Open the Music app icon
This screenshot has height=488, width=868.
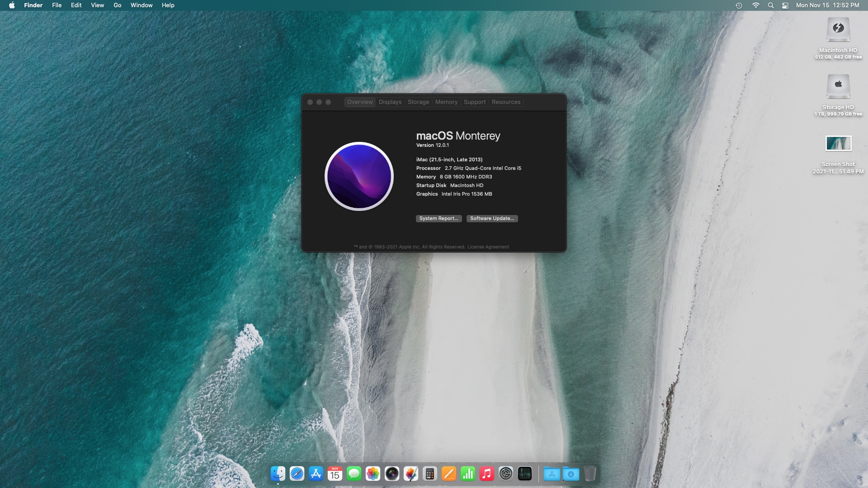[487, 474]
